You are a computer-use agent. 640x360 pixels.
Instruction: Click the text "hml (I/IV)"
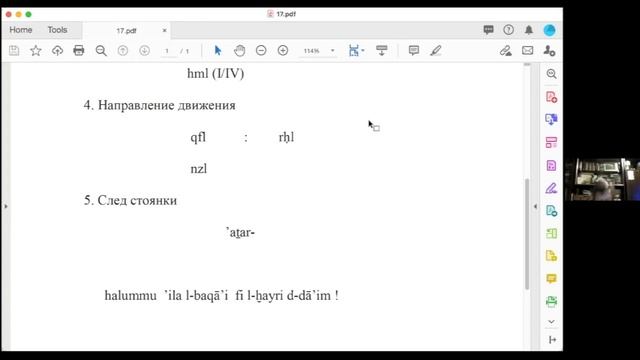point(216,73)
